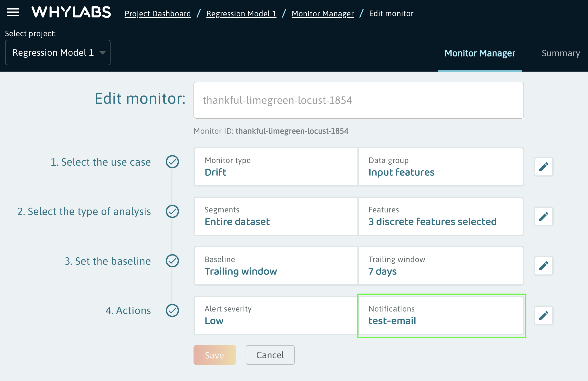Go to Project Dashboard breadcrumb link
588x381 pixels.
(158, 13)
